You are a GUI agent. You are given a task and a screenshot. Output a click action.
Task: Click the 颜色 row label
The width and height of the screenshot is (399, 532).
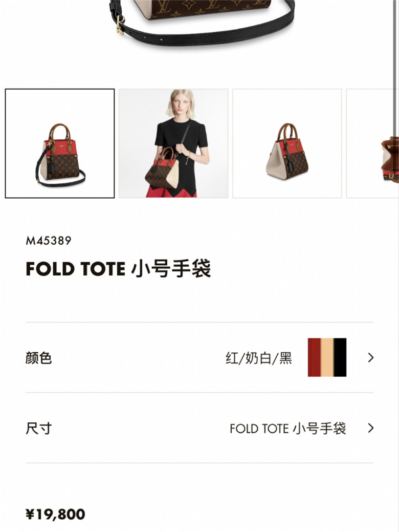tap(38, 358)
